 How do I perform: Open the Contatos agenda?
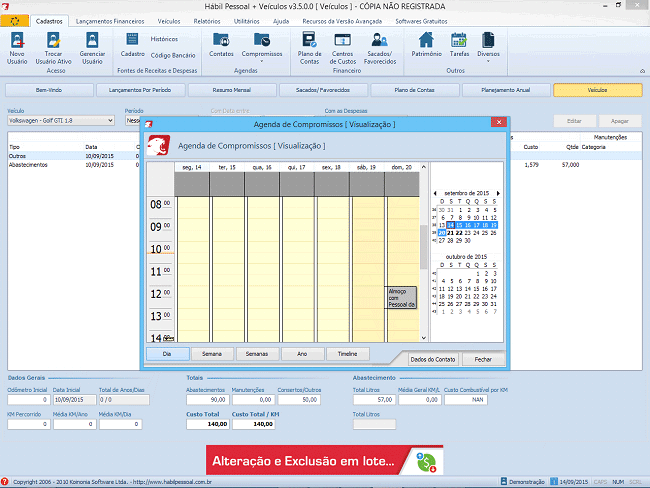[x=221, y=45]
